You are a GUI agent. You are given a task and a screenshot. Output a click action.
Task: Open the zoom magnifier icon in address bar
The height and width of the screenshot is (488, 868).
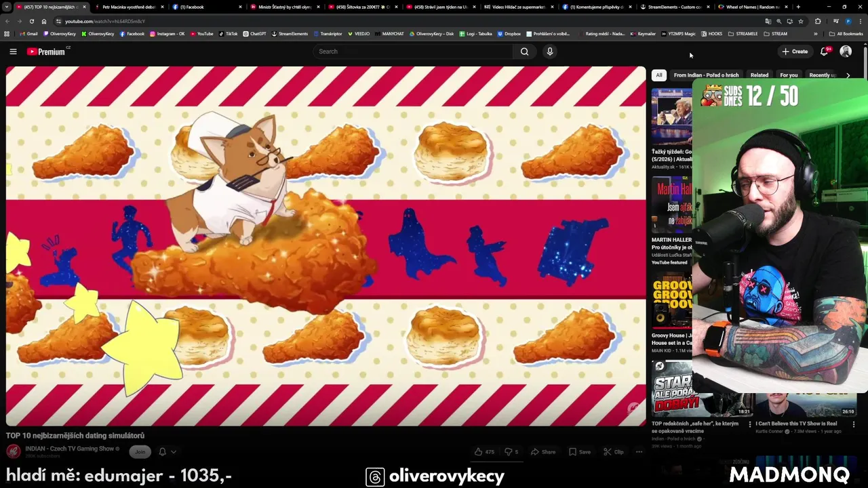point(778,21)
